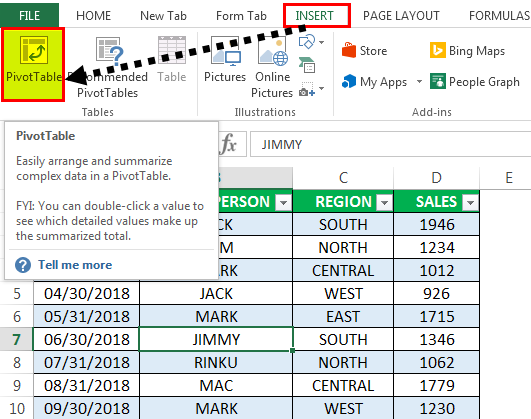Select row 8 header
This screenshot has width=531, height=419.
pyautogui.click(x=17, y=362)
